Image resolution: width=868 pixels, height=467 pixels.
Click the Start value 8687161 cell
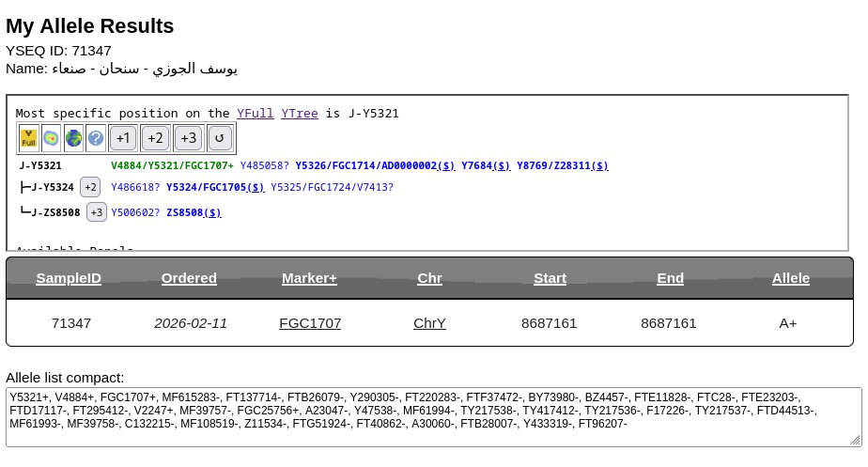pos(550,323)
